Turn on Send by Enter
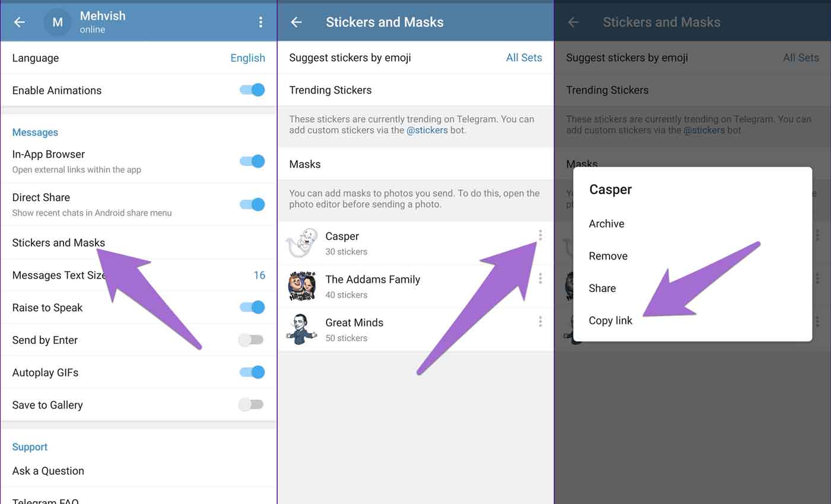This screenshot has height=504, width=831. coord(250,340)
